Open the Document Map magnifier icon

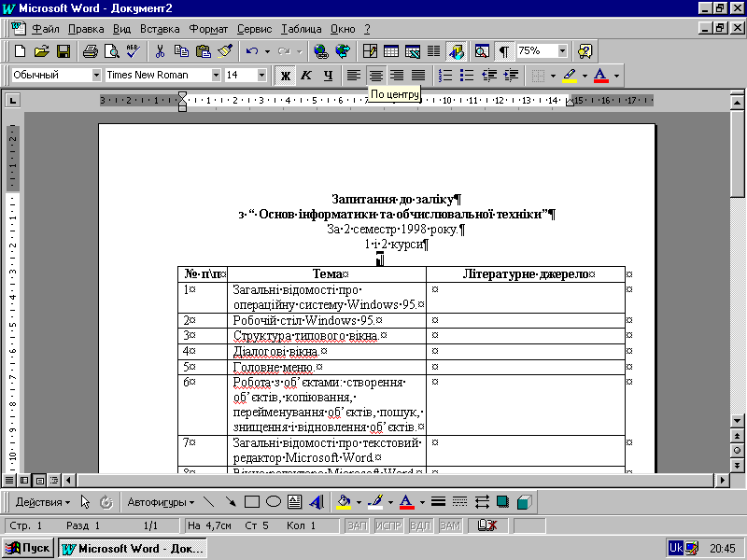pos(482,51)
